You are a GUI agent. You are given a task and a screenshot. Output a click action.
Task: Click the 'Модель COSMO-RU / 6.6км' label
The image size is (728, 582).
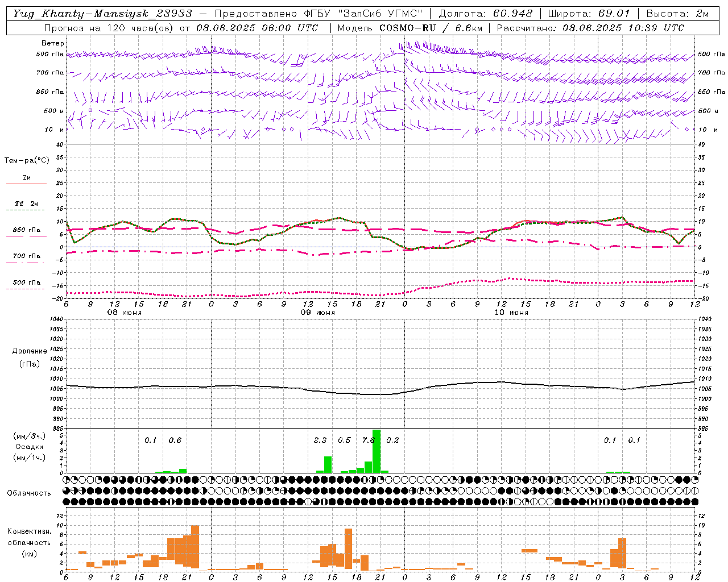[410, 28]
